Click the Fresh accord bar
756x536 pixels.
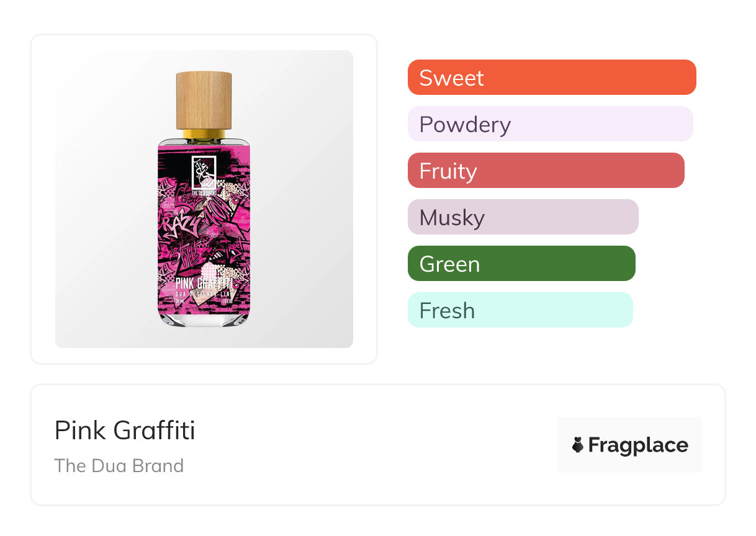point(520,310)
